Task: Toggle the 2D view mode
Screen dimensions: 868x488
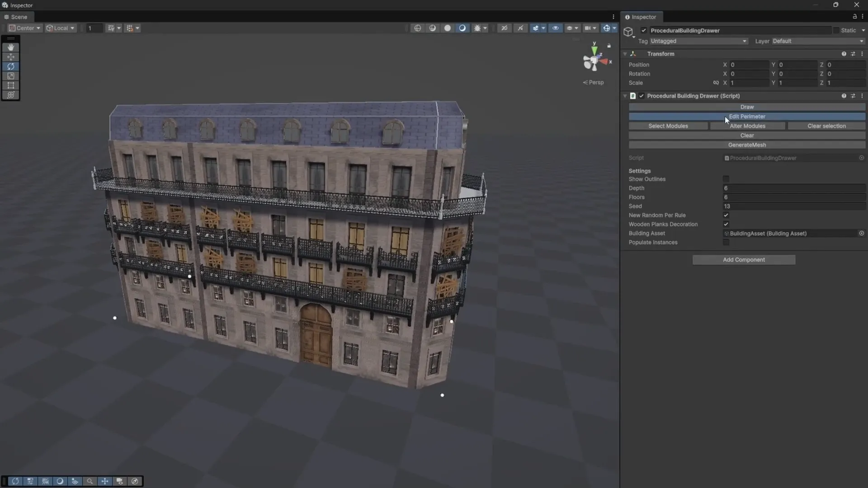Action: tap(504, 28)
